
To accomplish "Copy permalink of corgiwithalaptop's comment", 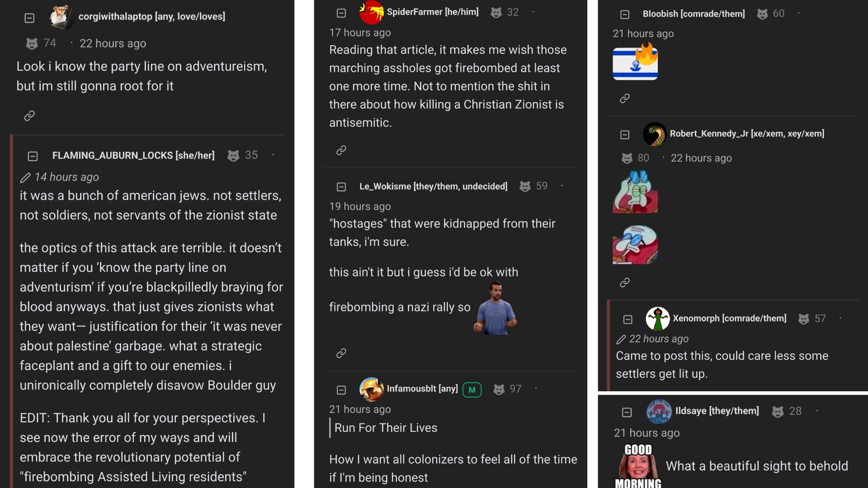I will 29,116.
